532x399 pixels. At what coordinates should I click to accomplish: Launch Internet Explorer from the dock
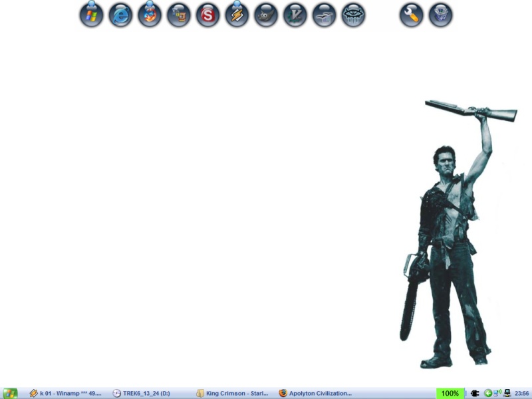121,15
